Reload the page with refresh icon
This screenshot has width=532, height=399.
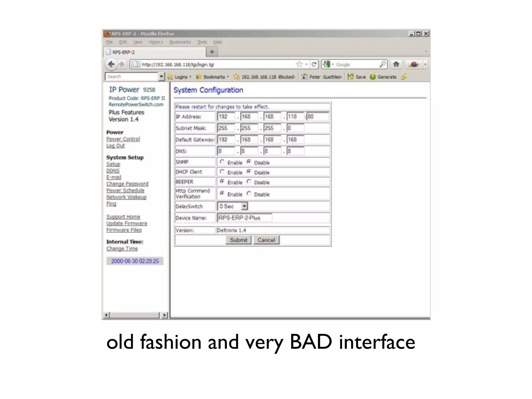point(314,64)
